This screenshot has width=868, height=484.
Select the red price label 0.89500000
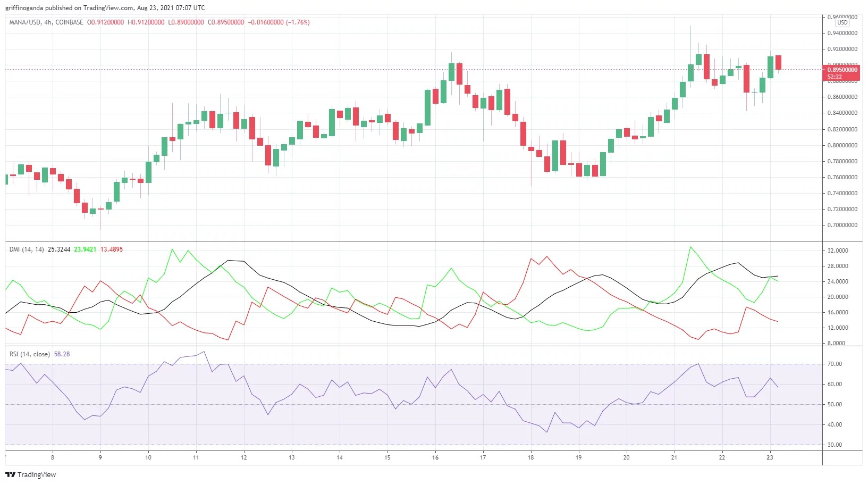pyautogui.click(x=841, y=70)
